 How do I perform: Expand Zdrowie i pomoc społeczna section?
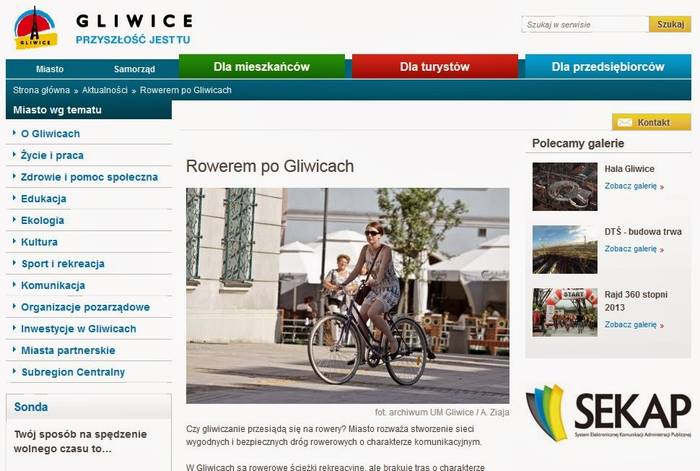[89, 177]
